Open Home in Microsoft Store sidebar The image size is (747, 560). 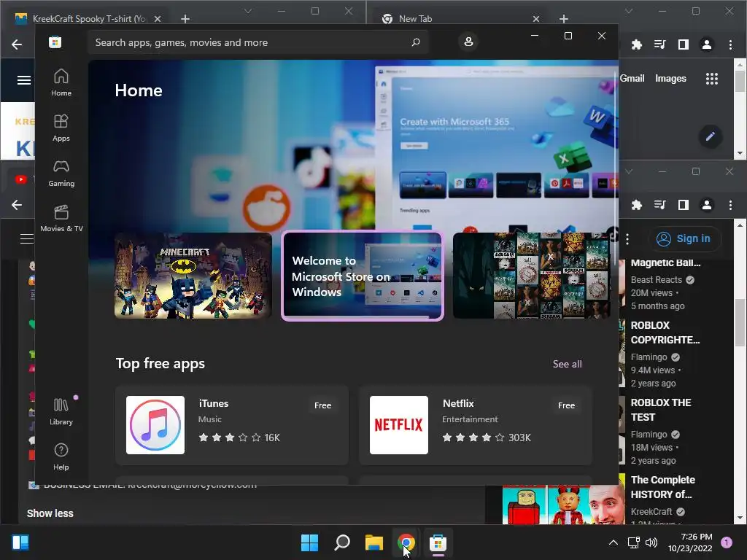pos(61,82)
